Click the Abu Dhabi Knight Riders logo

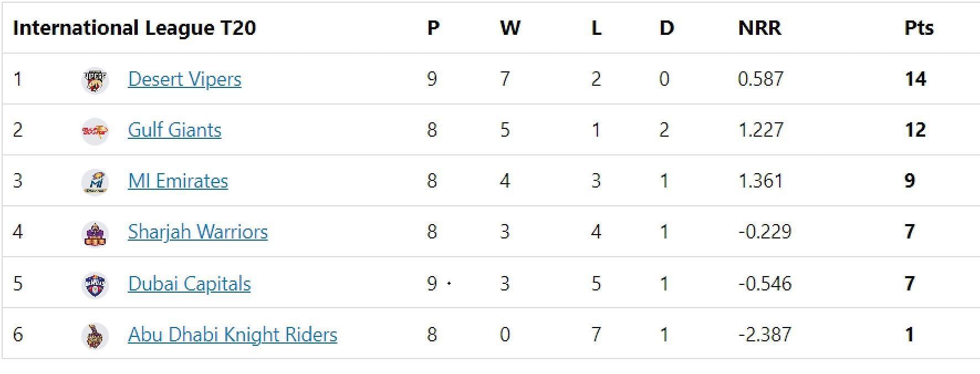click(x=95, y=336)
